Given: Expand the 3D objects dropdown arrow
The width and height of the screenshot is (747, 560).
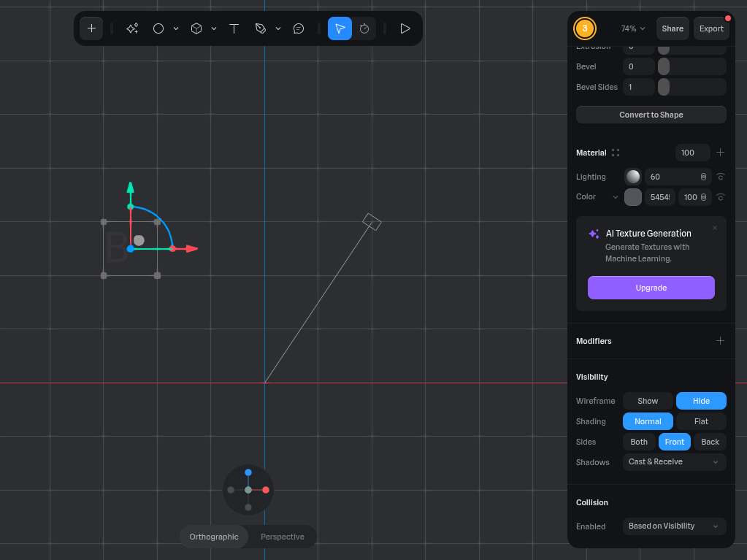Looking at the screenshot, I should [214, 28].
